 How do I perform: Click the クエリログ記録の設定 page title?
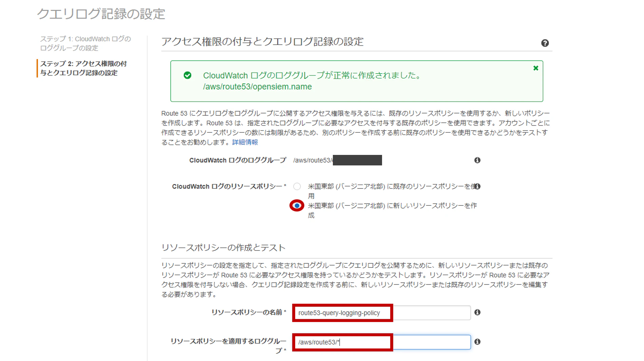101,14
